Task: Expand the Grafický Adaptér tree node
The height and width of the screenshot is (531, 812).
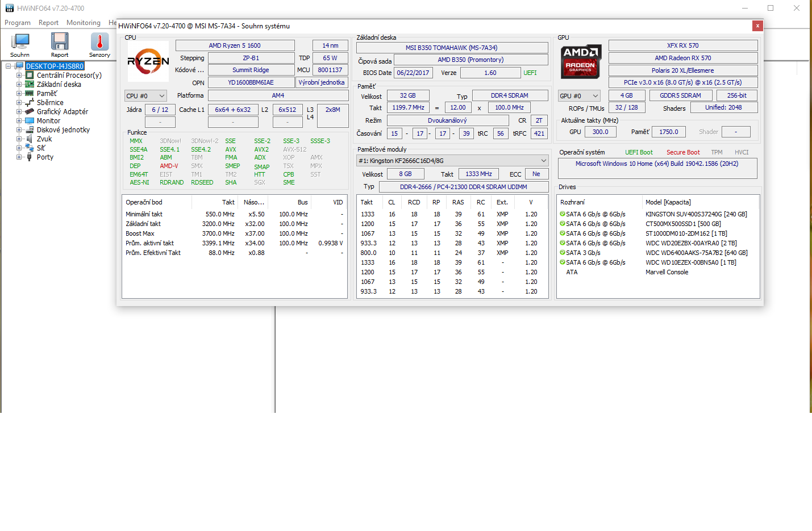Action: 19,111
